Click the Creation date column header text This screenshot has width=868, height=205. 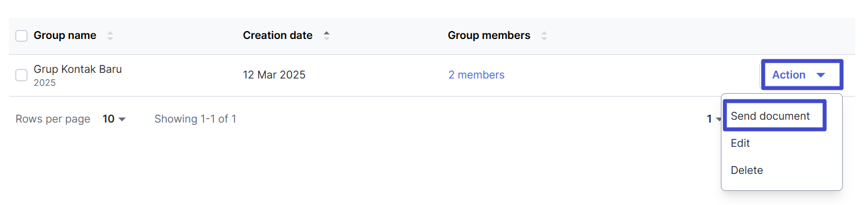pos(277,36)
